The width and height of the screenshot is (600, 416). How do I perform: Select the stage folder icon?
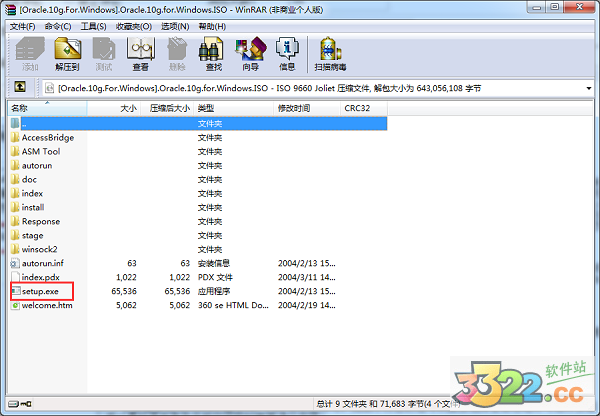(15, 235)
